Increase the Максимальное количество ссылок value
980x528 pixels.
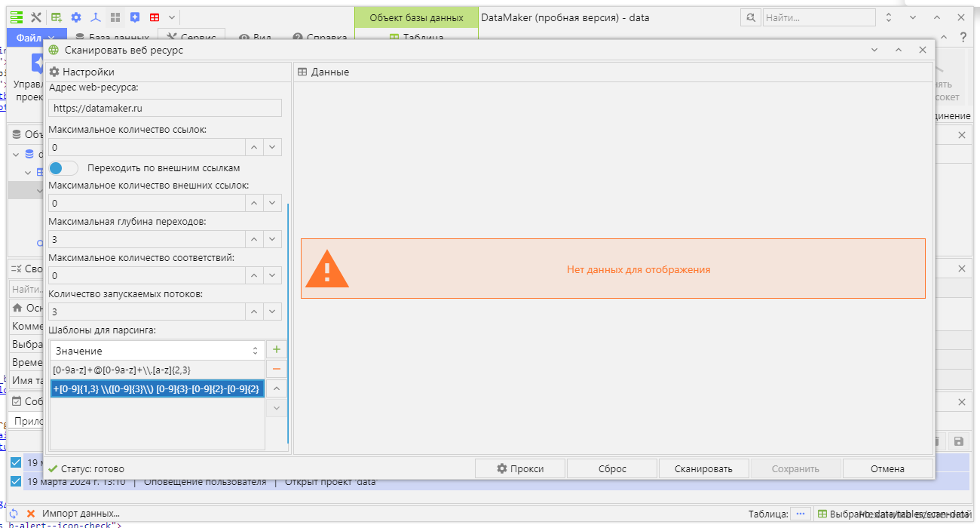(255, 147)
